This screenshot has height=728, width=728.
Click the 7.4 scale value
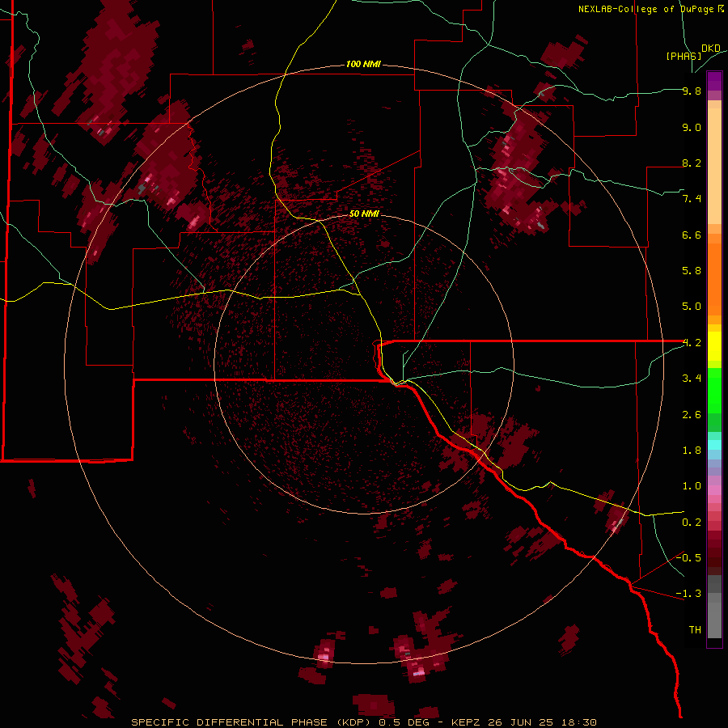tap(692, 199)
